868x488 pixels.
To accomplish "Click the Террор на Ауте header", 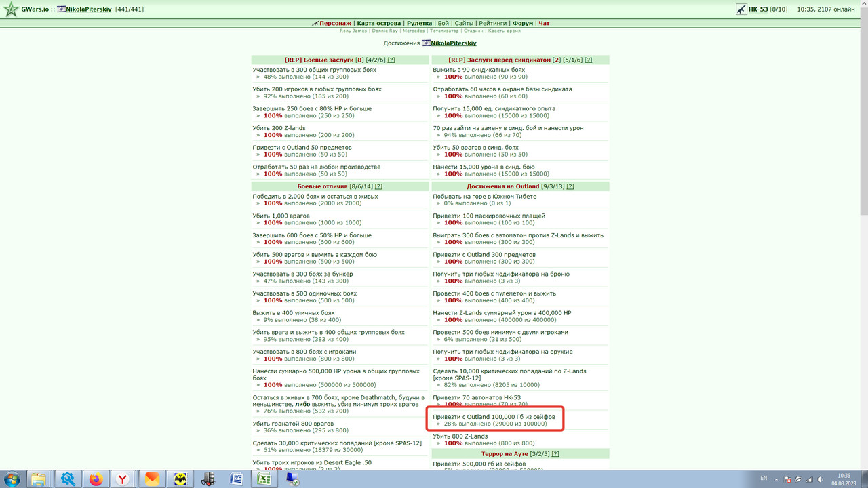I will pyautogui.click(x=505, y=454).
